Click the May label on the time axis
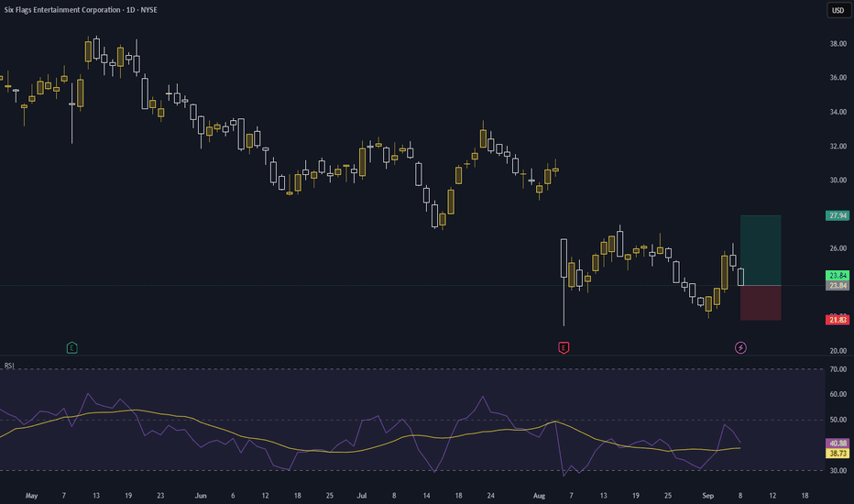854x504 pixels. click(x=31, y=496)
